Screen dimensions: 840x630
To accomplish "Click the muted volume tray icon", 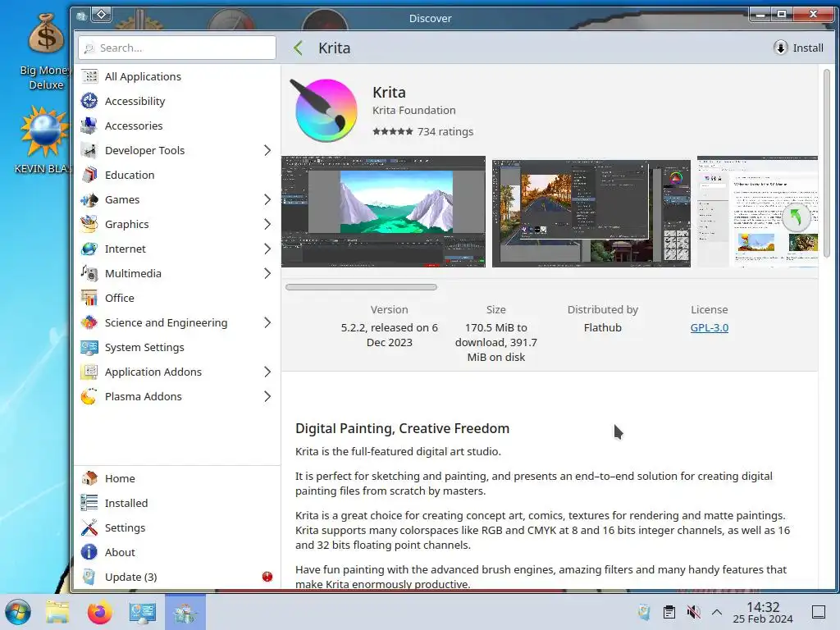I will coord(693,612).
